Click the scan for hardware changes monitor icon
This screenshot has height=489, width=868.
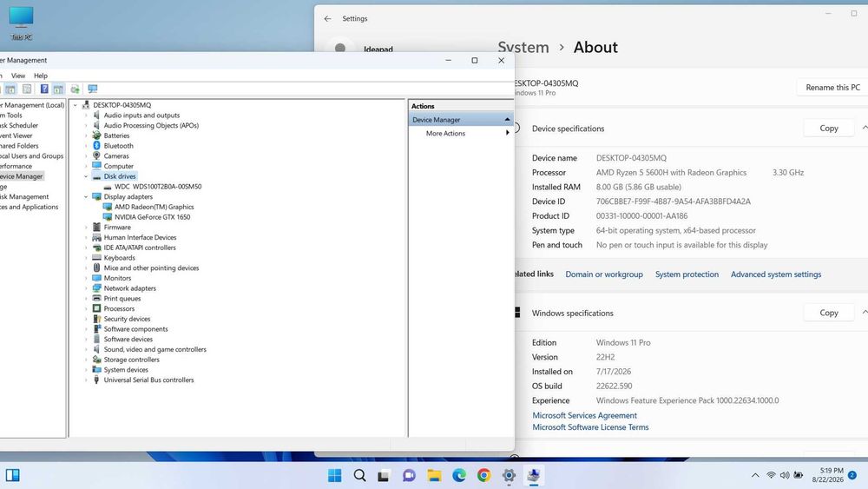coord(93,89)
